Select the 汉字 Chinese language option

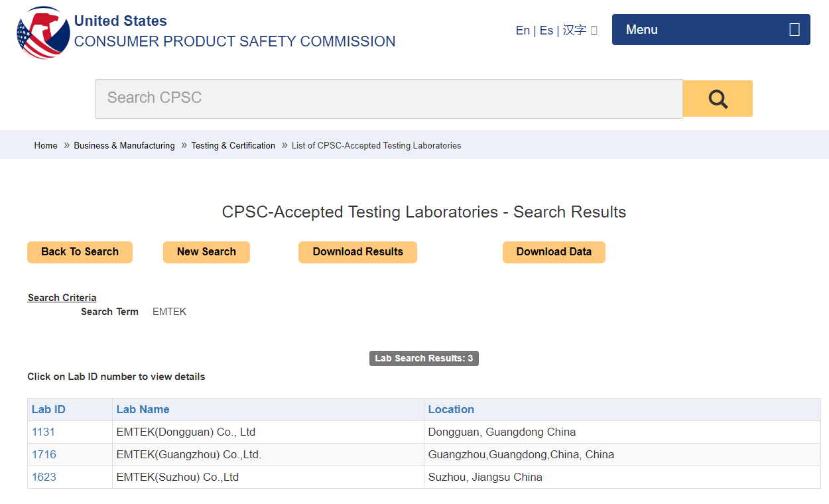574,31
